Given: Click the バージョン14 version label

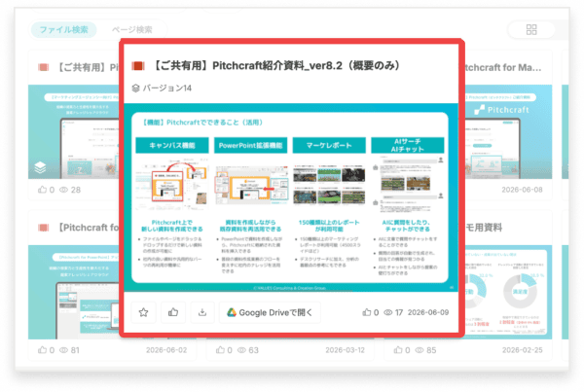Looking at the screenshot, I should [x=167, y=89].
